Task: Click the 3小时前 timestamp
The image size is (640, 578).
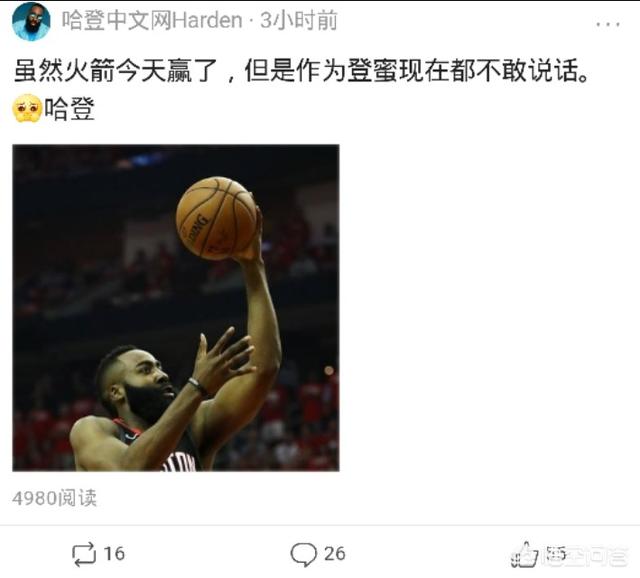Action: coord(299,20)
